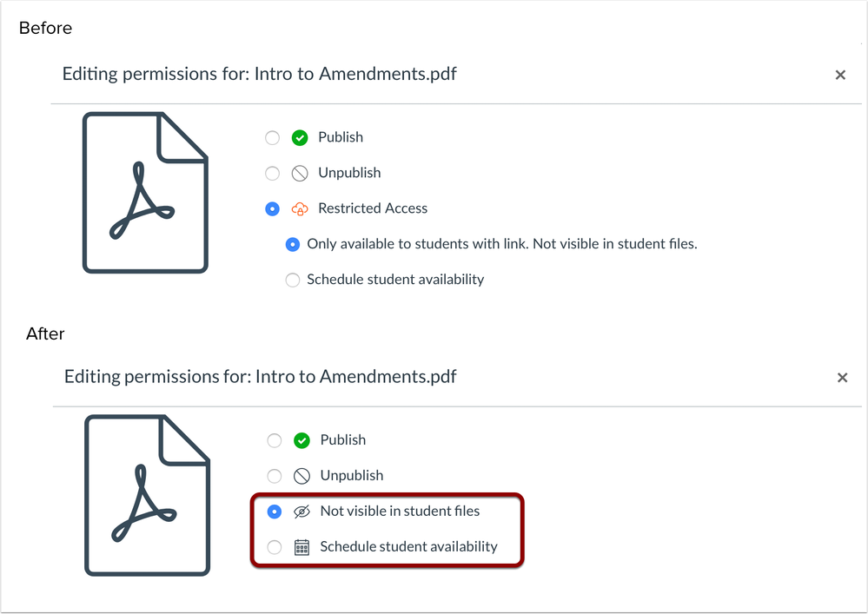This screenshot has width=868, height=614.
Task: Select Not visible in student files option
Action: tap(275, 512)
